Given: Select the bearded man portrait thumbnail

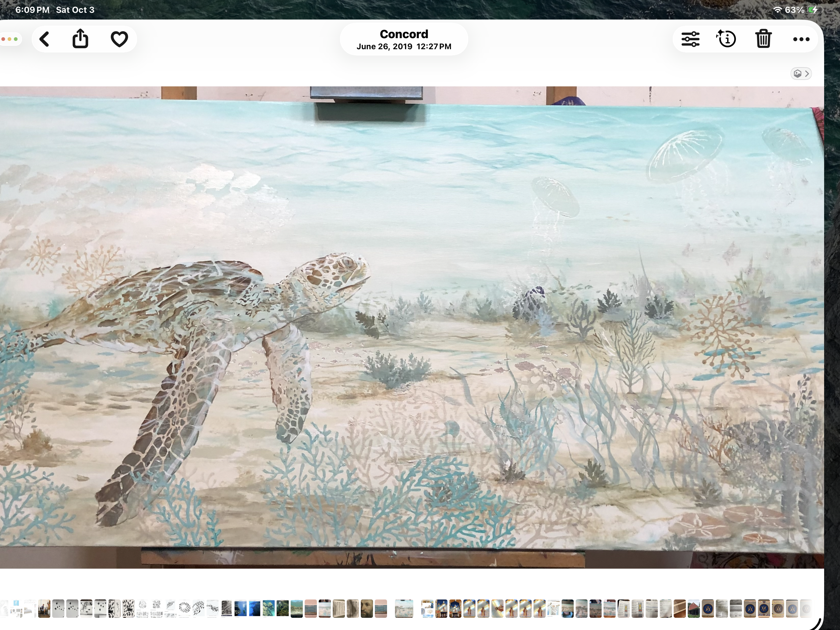Looking at the screenshot, I should coord(367,609).
